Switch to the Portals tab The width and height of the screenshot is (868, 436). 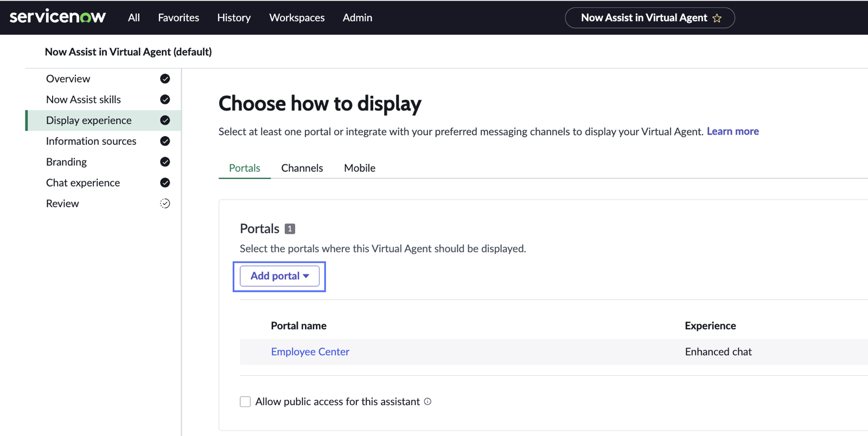click(245, 168)
